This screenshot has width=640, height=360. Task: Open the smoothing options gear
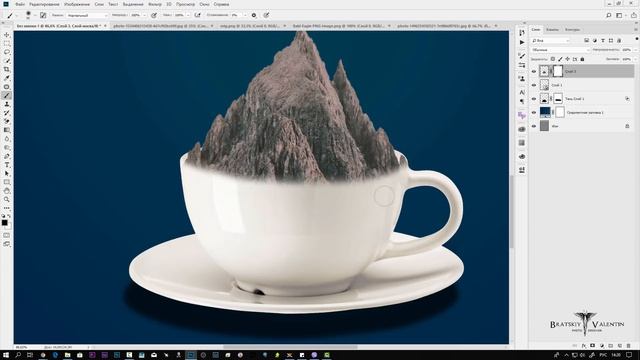click(x=254, y=15)
